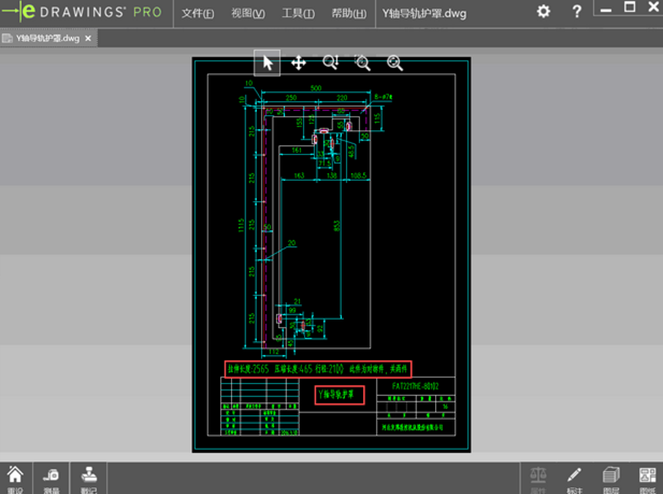Image resolution: width=663 pixels, height=494 pixels.
Task: Open the 图纸 sheets panel
Action: (x=645, y=478)
